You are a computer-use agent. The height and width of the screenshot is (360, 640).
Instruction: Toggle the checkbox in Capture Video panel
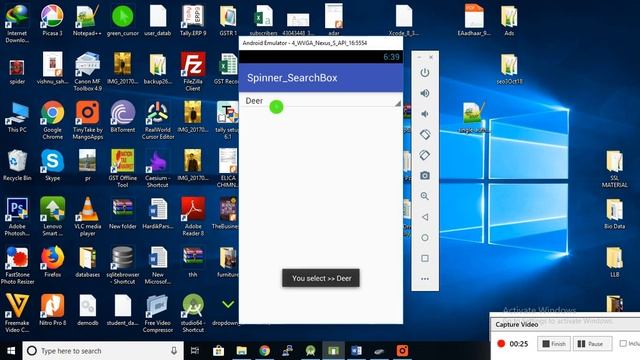[623, 344]
